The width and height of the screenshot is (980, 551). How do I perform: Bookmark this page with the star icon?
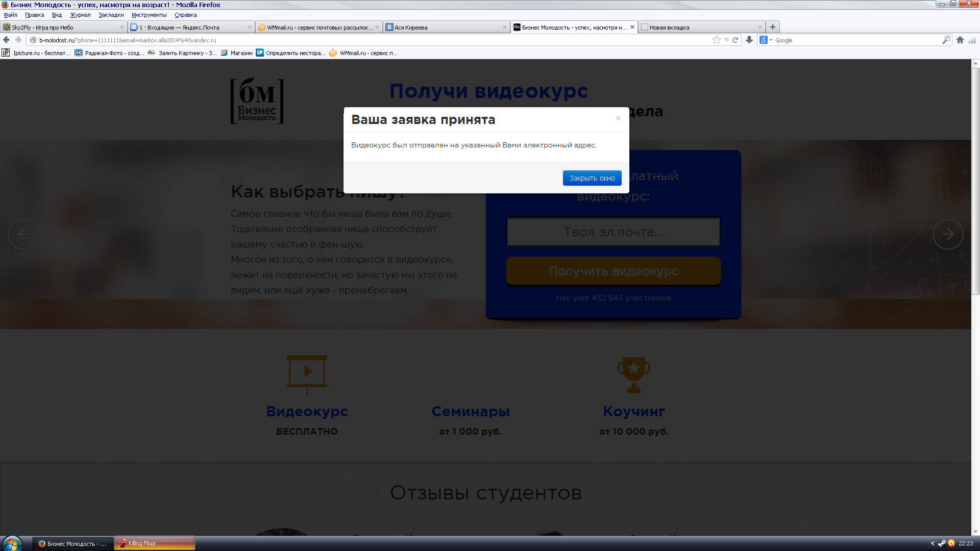[716, 40]
